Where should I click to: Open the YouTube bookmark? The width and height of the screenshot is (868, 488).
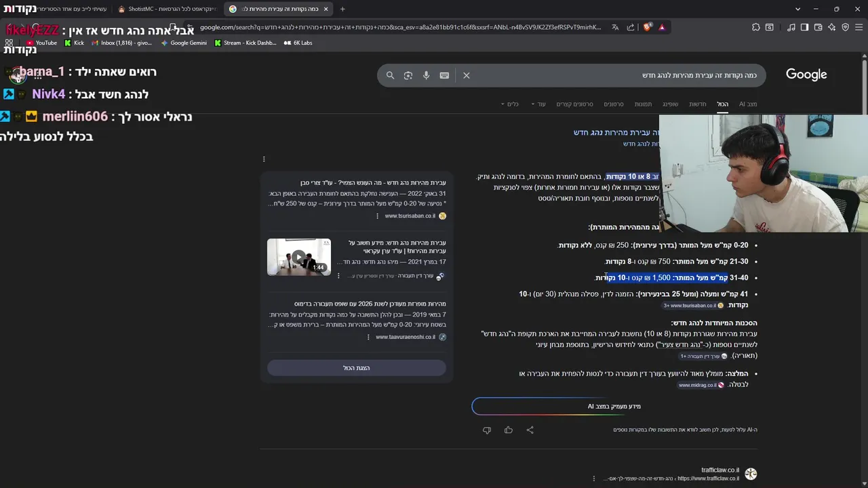pyautogui.click(x=42, y=43)
